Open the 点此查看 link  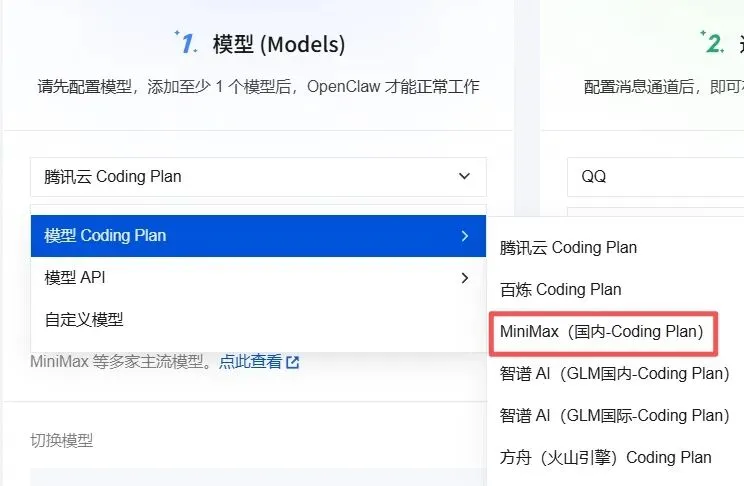click(x=251, y=362)
